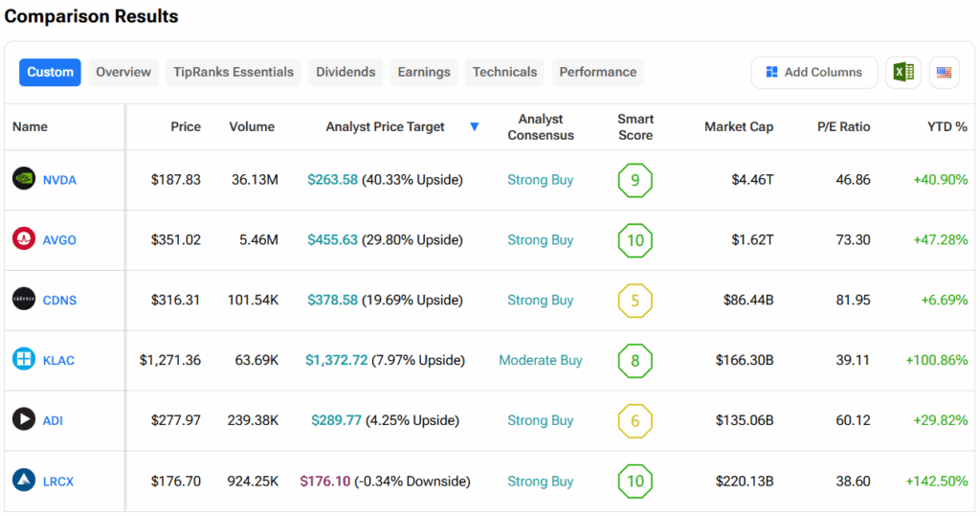Viewport: 980px width, 516px height.
Task: Click the Cadence CDNS logo icon
Action: coord(24,300)
